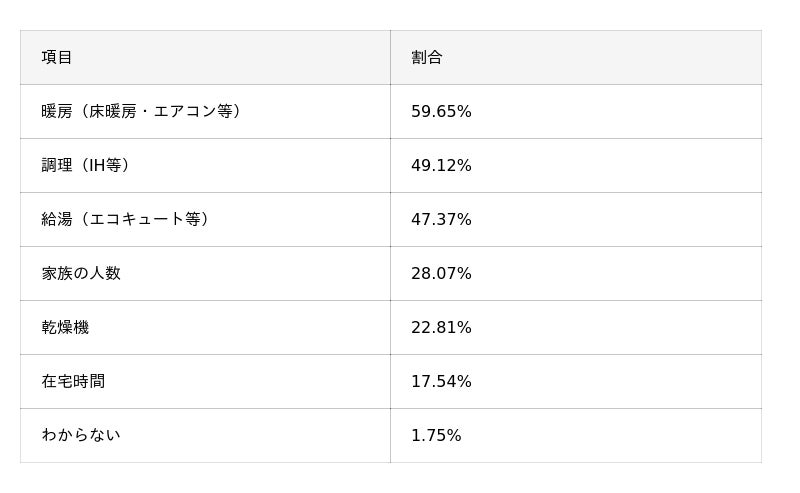Click the 項目 column header

[x=57, y=57]
